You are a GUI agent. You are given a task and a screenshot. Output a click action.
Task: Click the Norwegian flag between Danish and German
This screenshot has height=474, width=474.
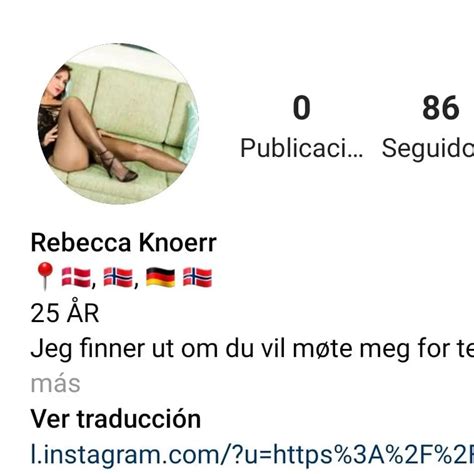click(118, 277)
